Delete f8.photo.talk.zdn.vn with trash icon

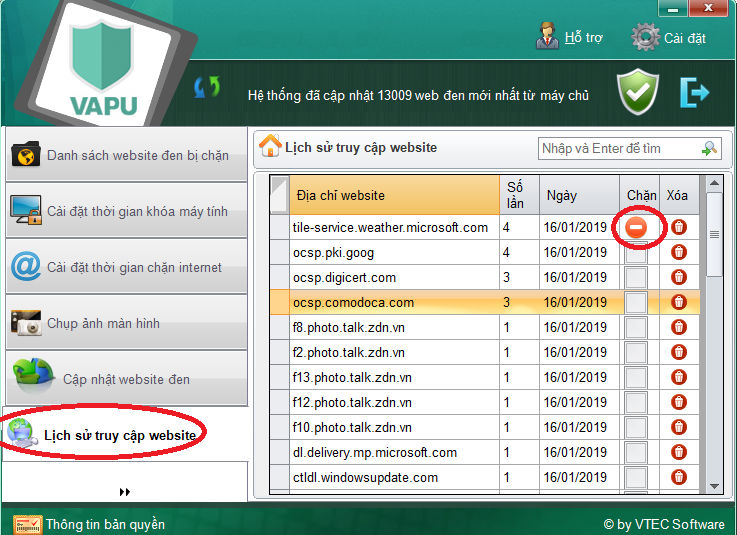click(679, 327)
